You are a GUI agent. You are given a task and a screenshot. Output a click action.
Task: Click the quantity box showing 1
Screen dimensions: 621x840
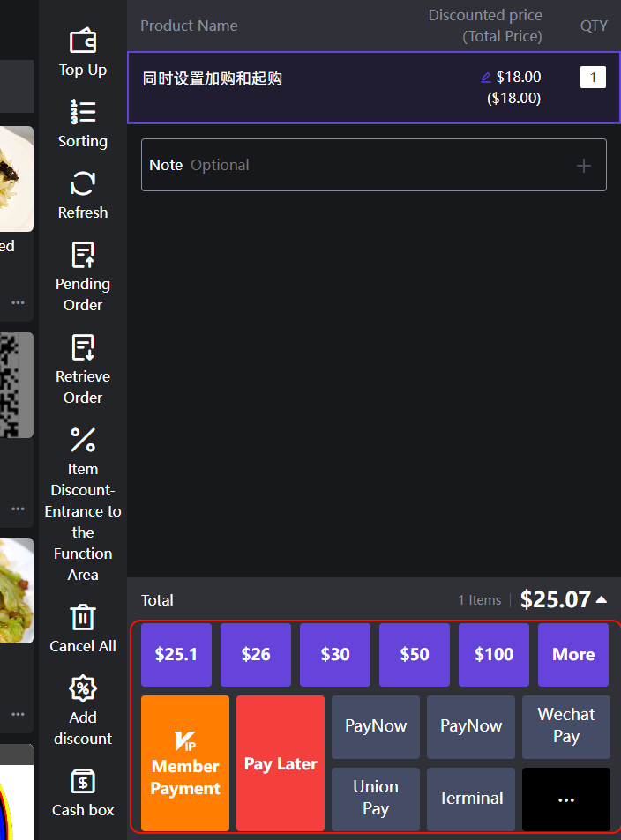tap(593, 78)
